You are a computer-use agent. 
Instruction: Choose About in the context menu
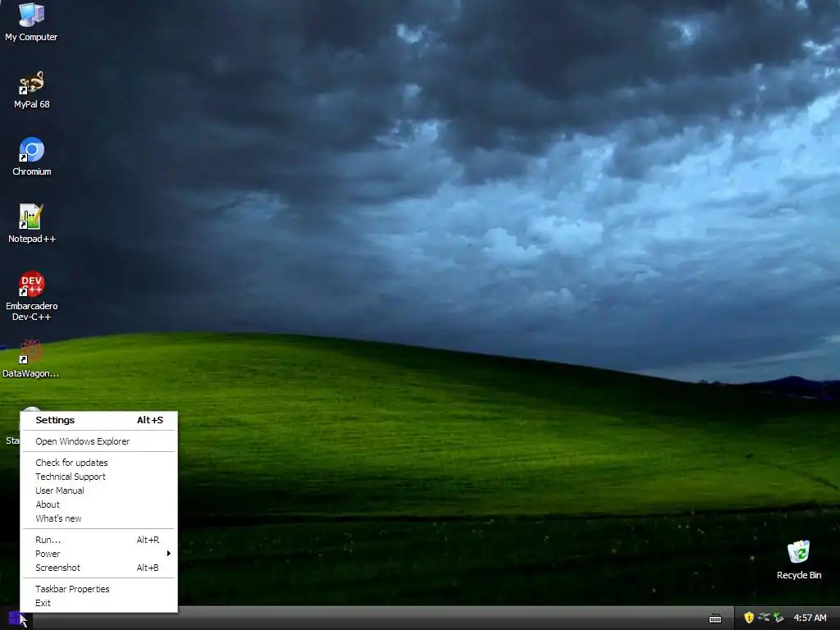pyautogui.click(x=98, y=504)
